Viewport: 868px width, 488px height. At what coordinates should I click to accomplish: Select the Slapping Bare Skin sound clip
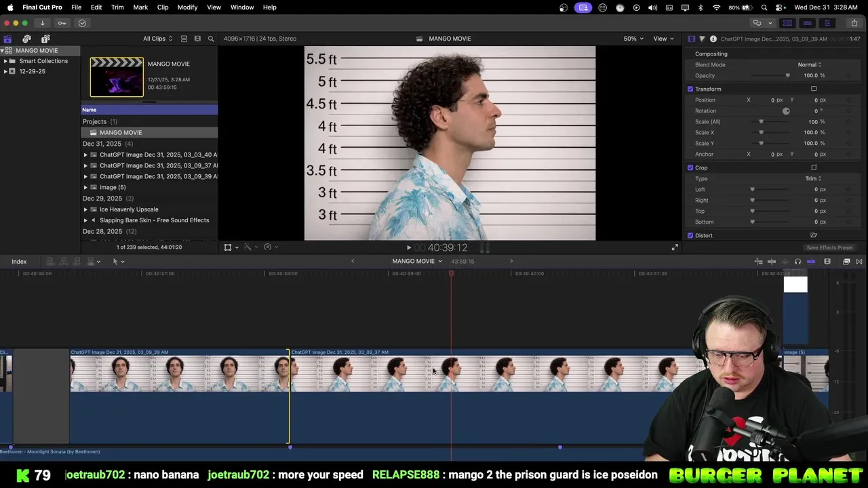pyautogui.click(x=154, y=220)
